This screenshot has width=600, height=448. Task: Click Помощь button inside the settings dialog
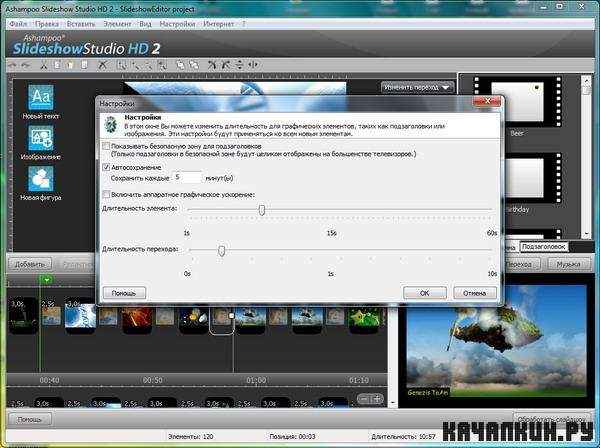click(124, 293)
